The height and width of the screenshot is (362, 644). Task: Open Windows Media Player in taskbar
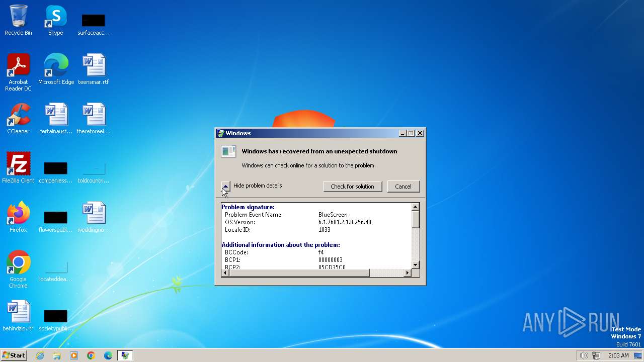click(74, 355)
